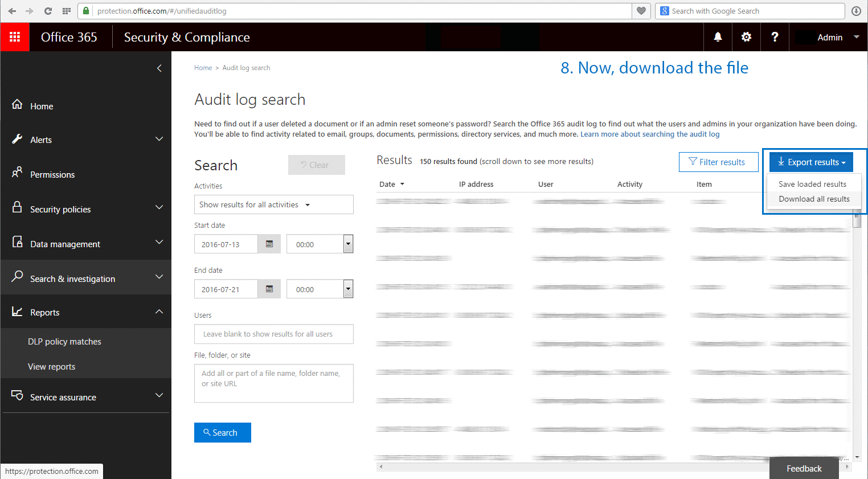Viewport: 868px width, 479px height.
Task: Click the Start date 2016-07-13 field
Action: click(226, 244)
